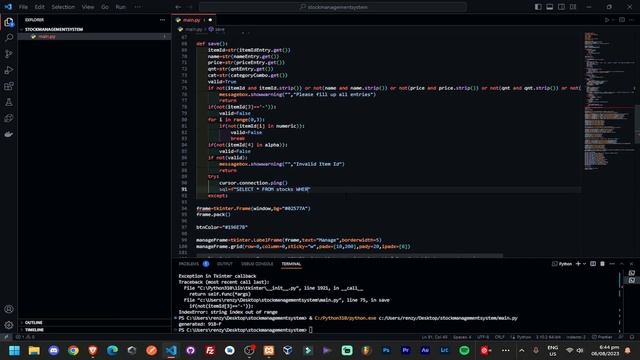Open the Manage gear in activity bar

pos(9,325)
